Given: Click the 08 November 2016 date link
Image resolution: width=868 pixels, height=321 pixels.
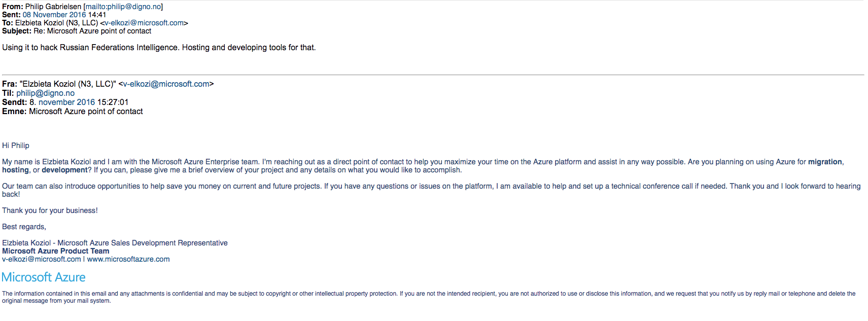Looking at the screenshot, I should [54, 15].
